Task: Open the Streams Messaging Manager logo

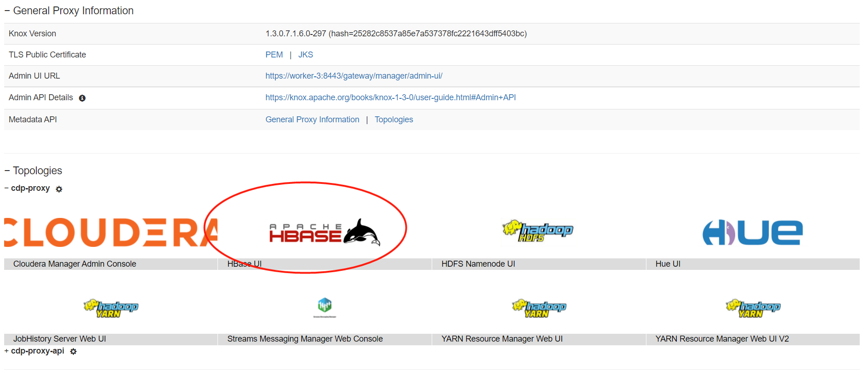Action: click(325, 308)
